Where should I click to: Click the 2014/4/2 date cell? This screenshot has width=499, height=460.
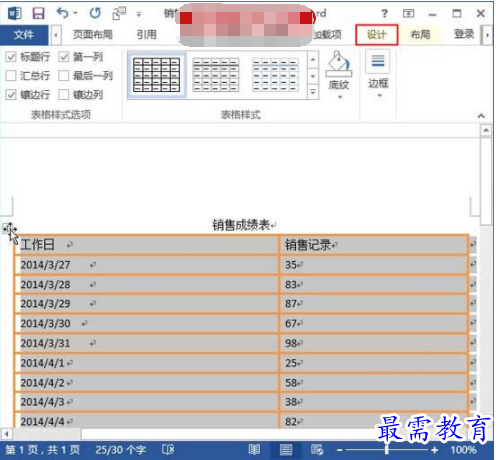click(147, 383)
